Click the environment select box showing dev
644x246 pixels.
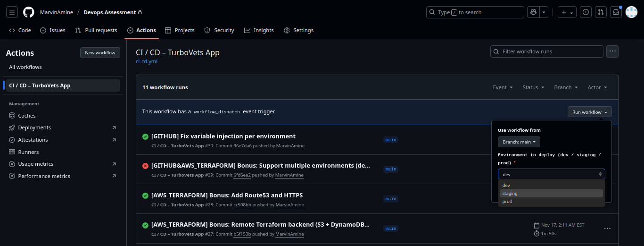pyautogui.click(x=552, y=174)
